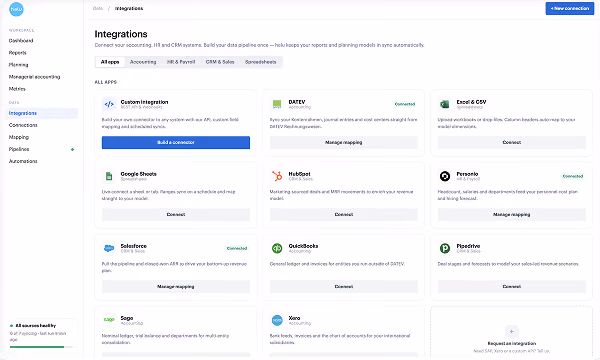Click the New connection button

(570, 8)
